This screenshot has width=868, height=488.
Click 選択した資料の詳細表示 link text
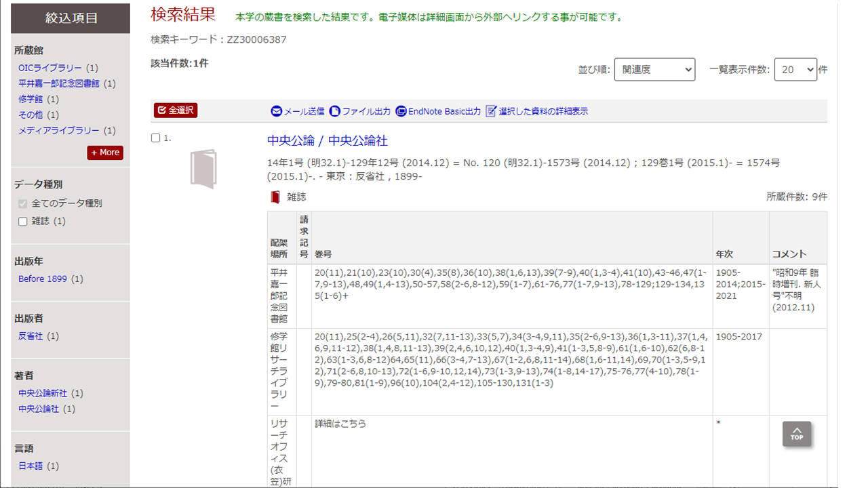tap(543, 112)
